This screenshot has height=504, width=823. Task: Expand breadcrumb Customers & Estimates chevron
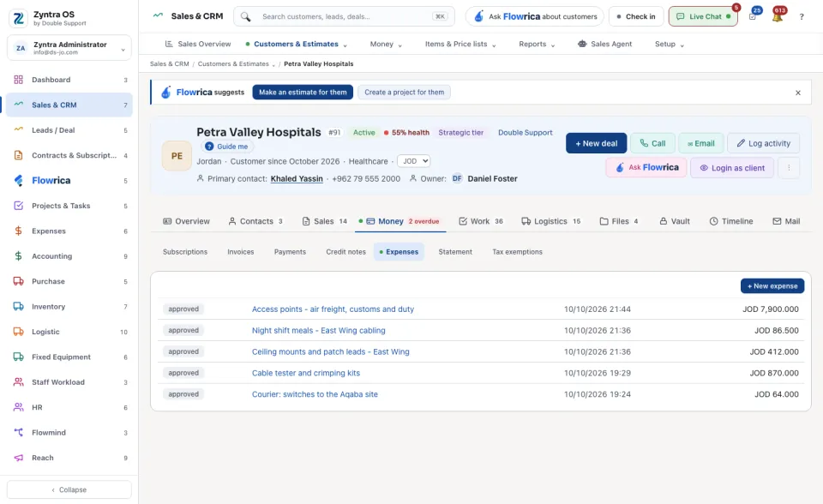[273, 64]
